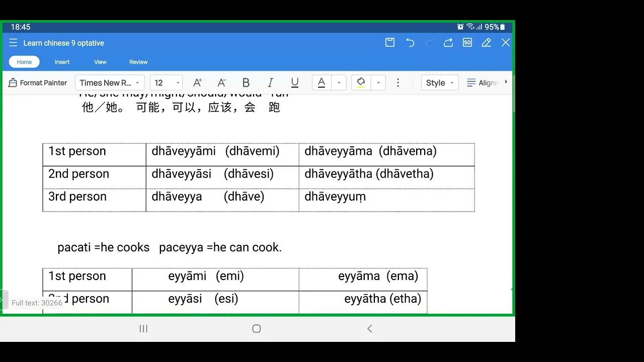
Task: Toggle bold formatting
Action: (x=246, y=83)
